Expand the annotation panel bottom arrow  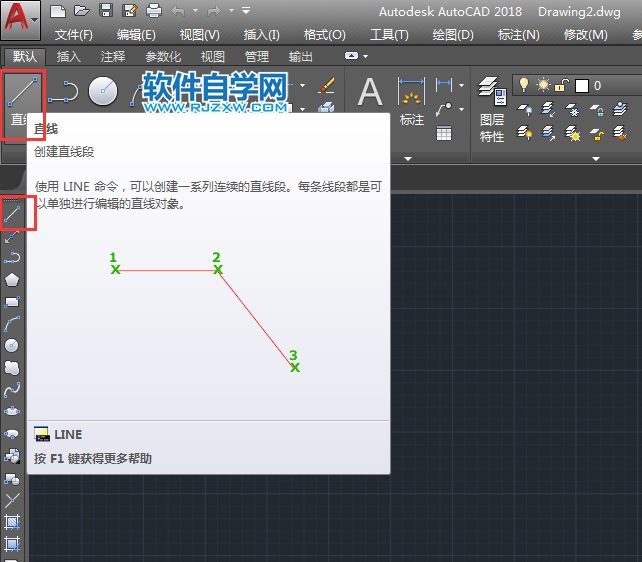coord(408,159)
